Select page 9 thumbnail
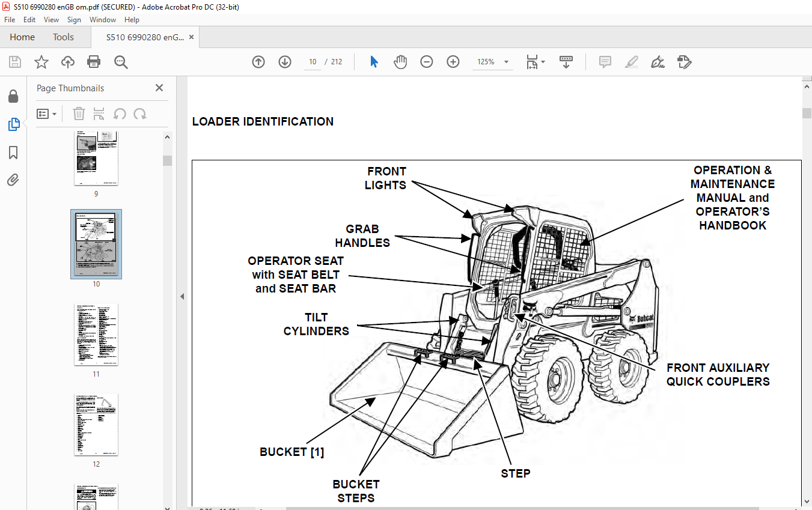The image size is (812, 510). [x=96, y=158]
